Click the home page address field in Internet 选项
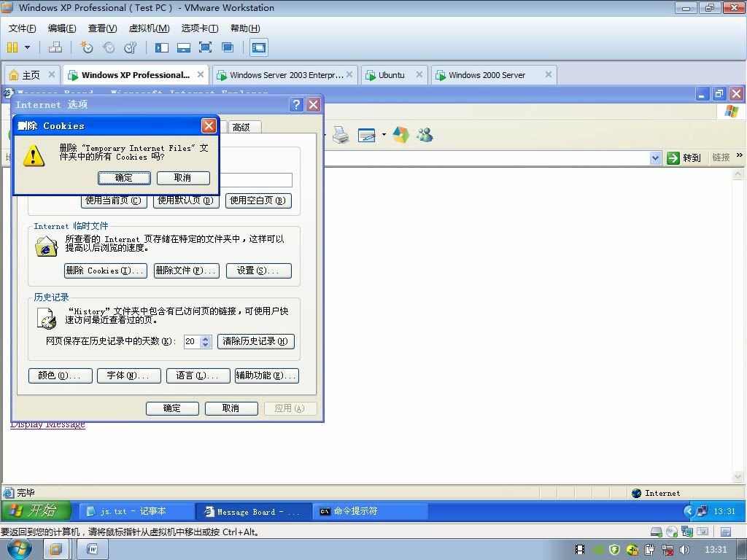 point(256,180)
